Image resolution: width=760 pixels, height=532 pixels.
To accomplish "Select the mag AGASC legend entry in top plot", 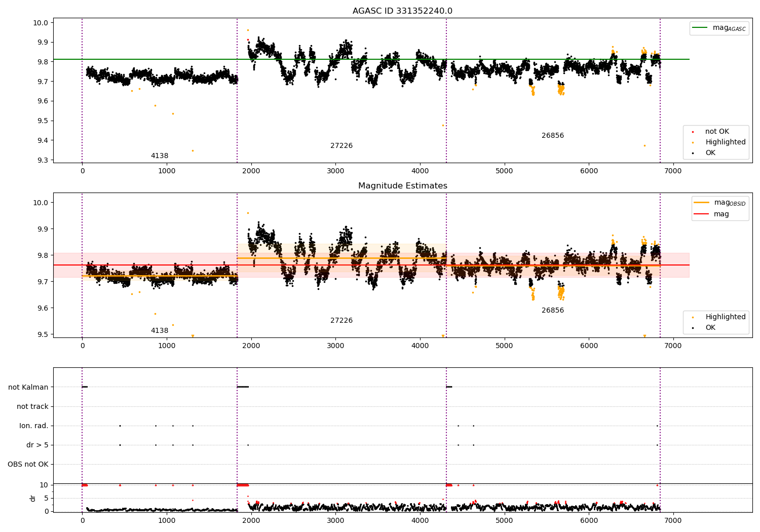I will 719,28.
